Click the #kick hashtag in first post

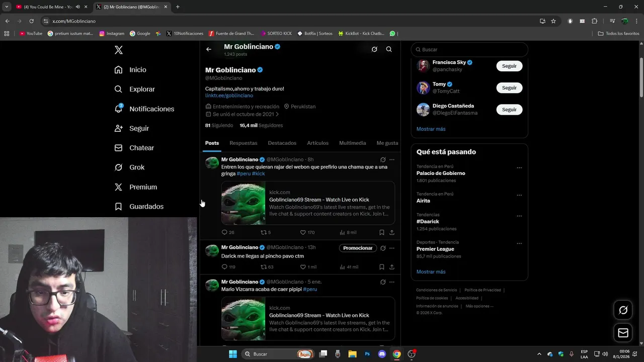point(259,173)
